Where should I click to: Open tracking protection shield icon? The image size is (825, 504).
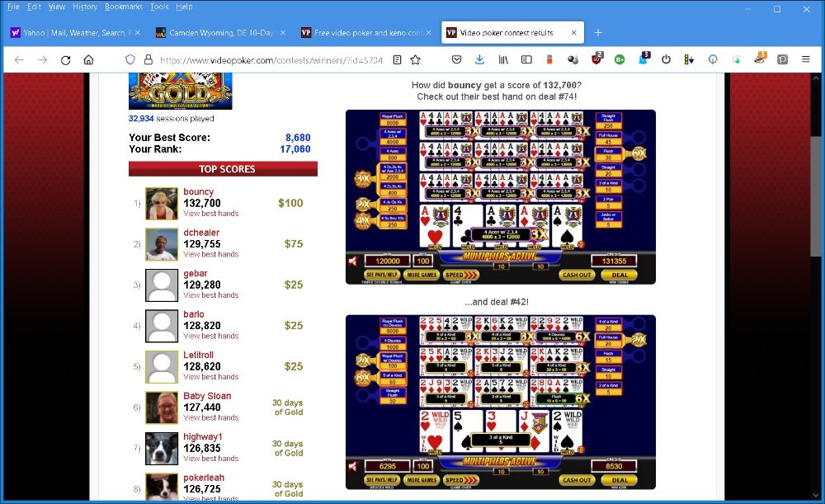130,60
